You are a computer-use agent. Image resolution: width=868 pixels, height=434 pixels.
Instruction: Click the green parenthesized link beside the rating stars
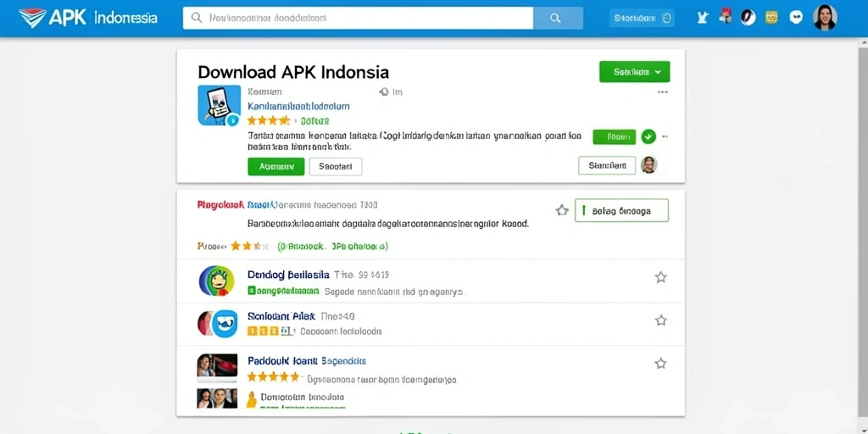332,246
